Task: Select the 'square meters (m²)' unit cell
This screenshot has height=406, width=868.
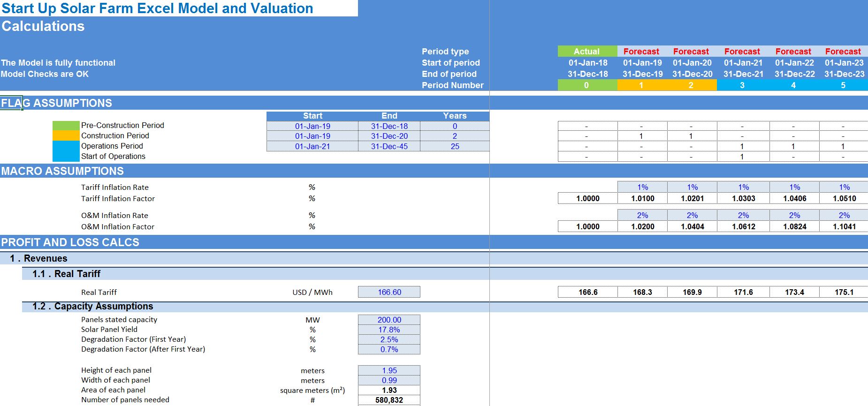Action: coord(312,390)
